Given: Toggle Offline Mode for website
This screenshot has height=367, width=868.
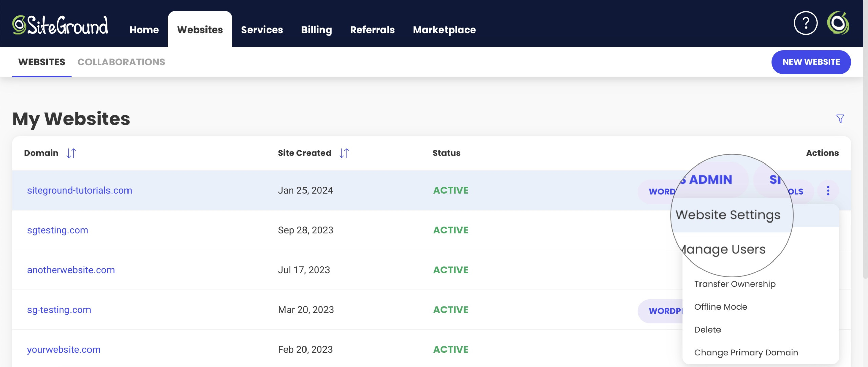Looking at the screenshot, I should (x=721, y=306).
